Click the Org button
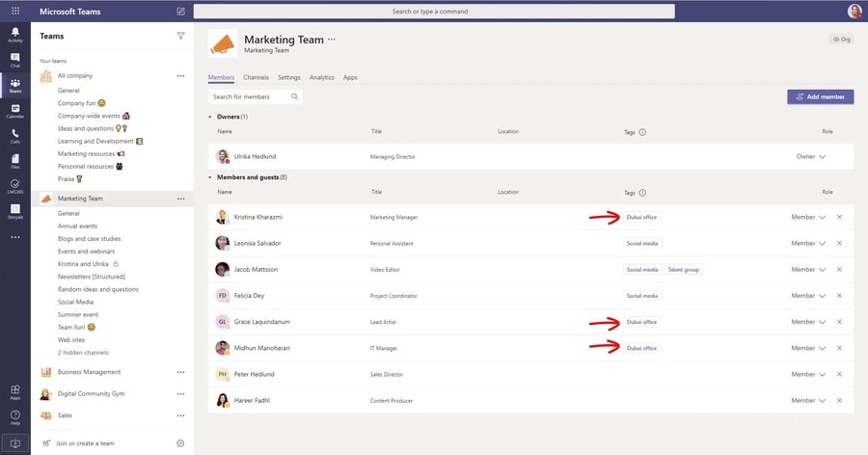Screen dimensions: 868x455 841,40
